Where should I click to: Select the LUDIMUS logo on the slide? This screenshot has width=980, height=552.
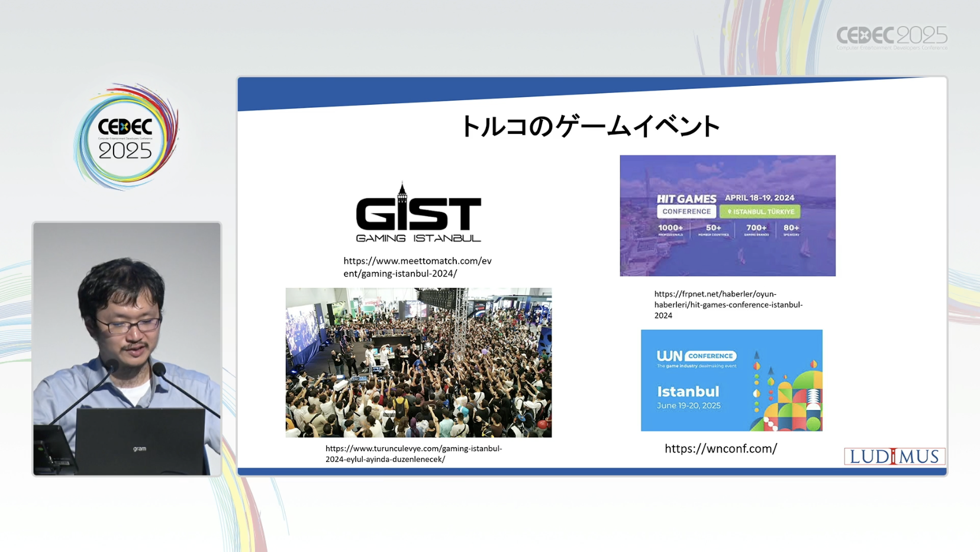894,456
